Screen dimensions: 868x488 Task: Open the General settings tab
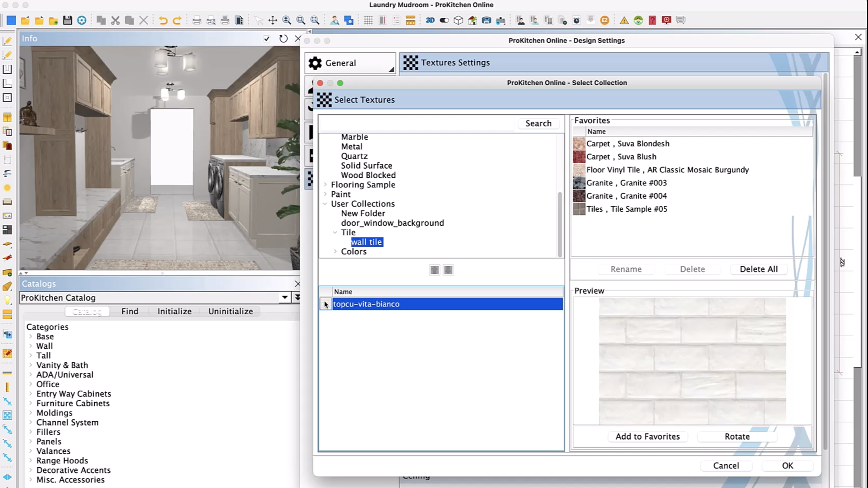350,63
